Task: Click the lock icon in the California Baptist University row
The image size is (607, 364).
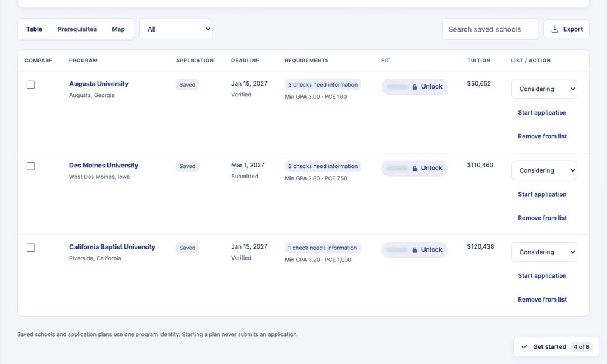Action: pyautogui.click(x=415, y=250)
